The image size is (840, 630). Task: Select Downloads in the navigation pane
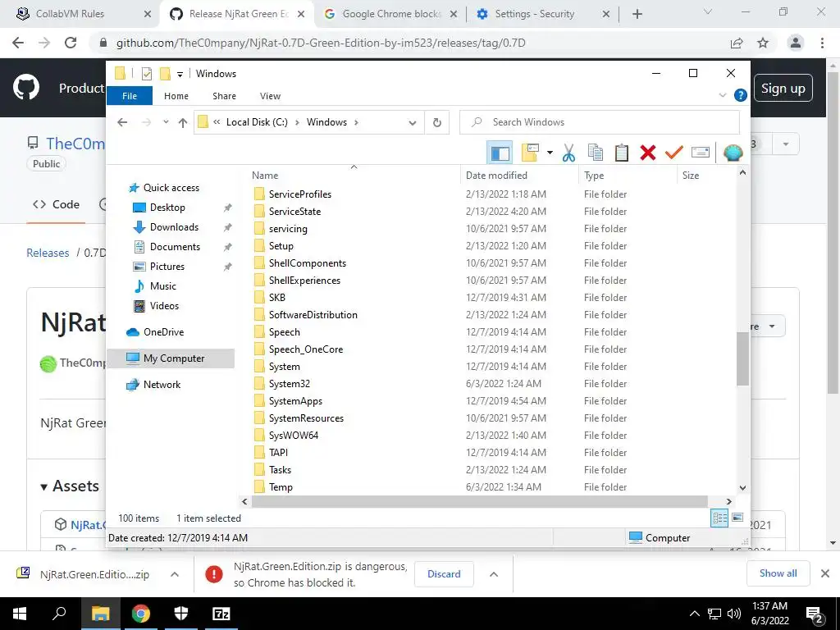tap(174, 227)
